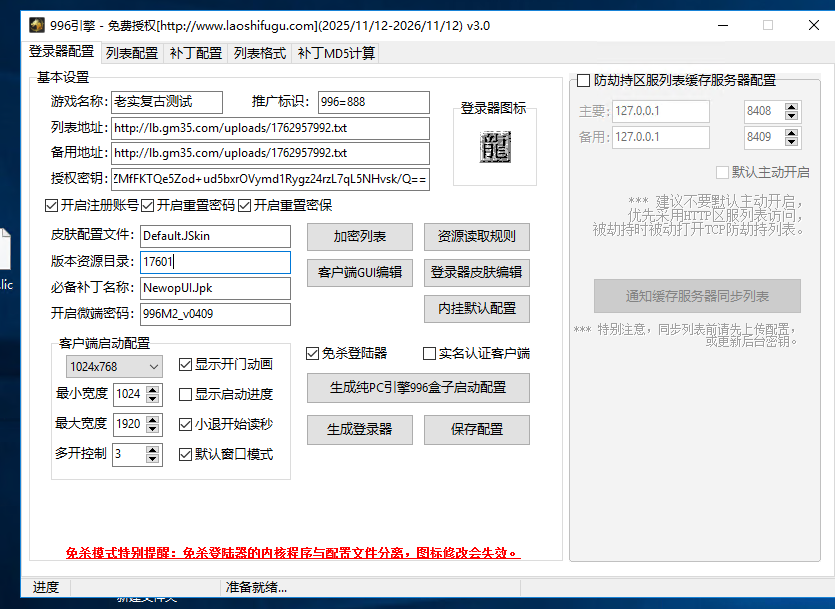835x609 pixels.
Task: Increase 最小宽度 with the spinner up arrow
Action: pos(153,389)
